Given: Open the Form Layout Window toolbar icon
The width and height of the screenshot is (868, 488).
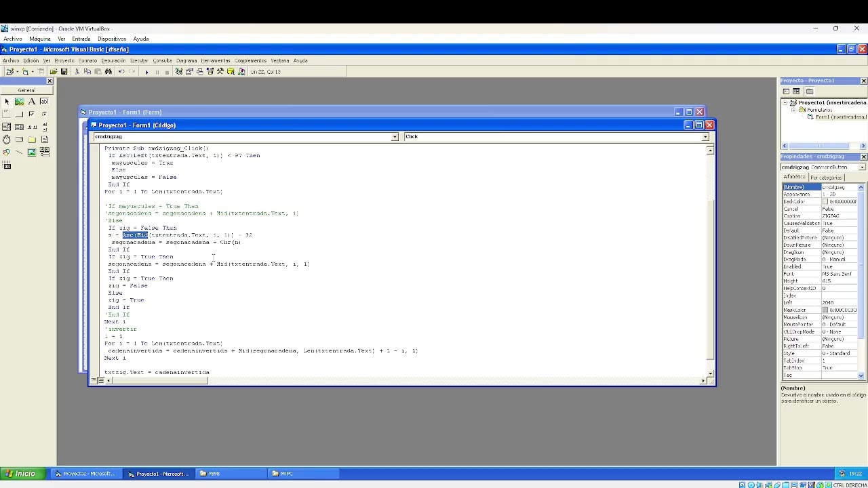Looking at the screenshot, I should click(200, 72).
